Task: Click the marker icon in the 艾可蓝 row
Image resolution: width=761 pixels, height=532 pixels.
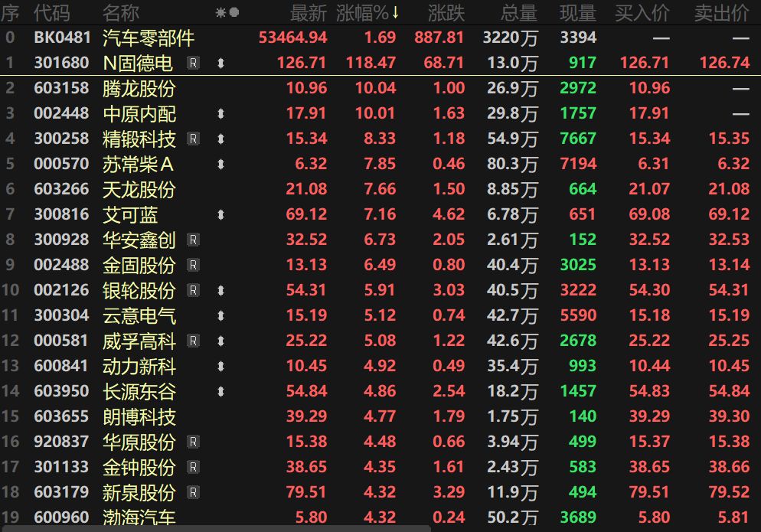Action: point(220,214)
